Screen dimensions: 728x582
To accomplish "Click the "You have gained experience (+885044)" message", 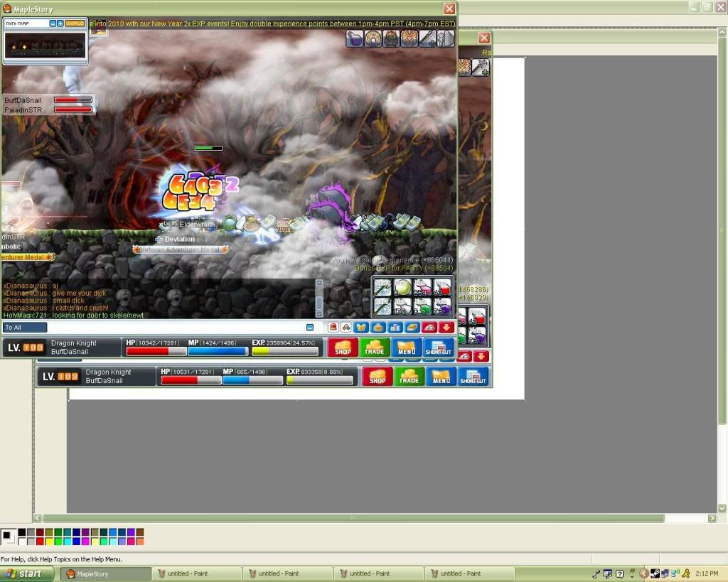I will click(392, 260).
